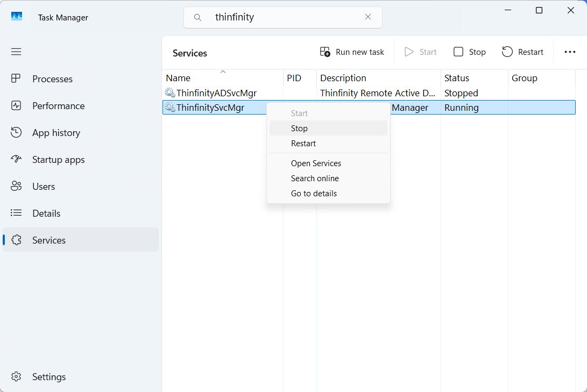Click the Task Manager app icon
The image size is (587, 392).
click(17, 17)
